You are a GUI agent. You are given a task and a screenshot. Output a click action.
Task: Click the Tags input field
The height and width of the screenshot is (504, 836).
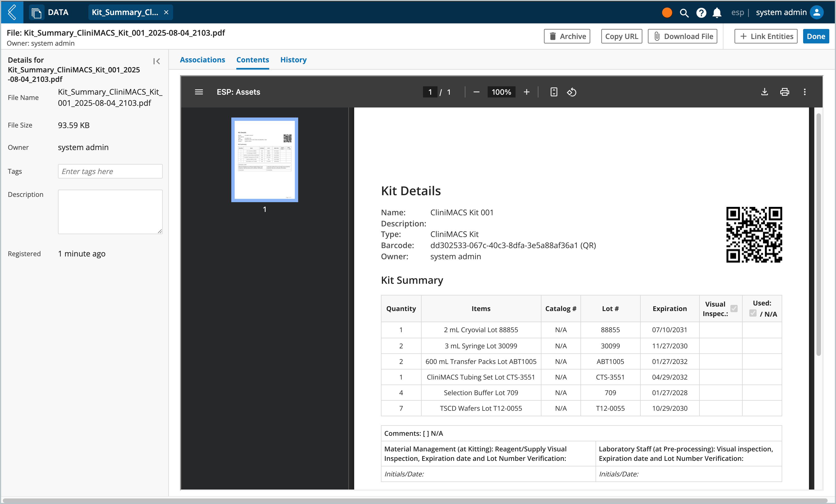[x=110, y=171]
